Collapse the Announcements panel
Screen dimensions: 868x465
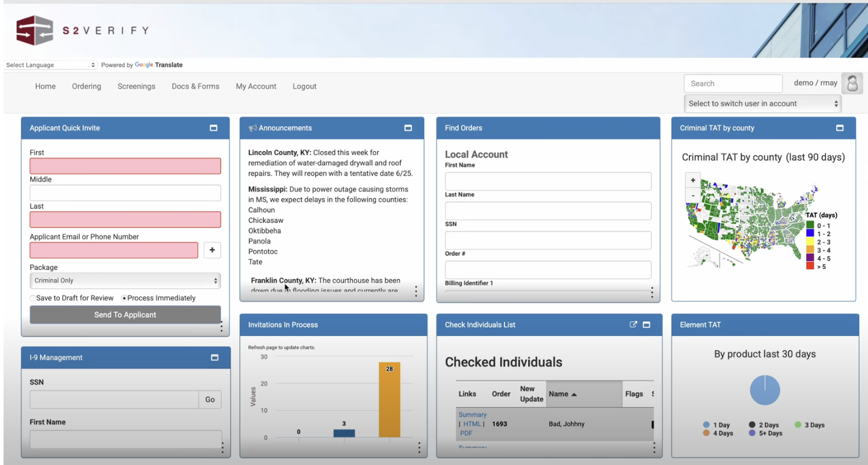(408, 128)
